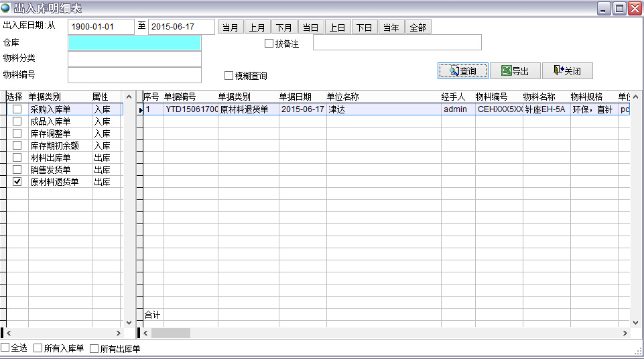Check the 全选 select-all checkbox
Screen dimensions: 644x359
point(5,348)
